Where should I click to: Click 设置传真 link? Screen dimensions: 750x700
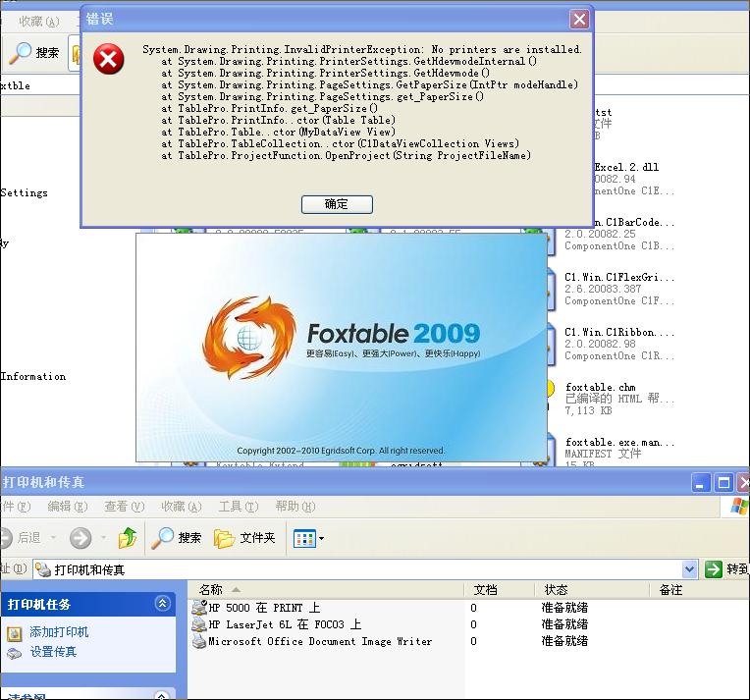click(x=53, y=652)
